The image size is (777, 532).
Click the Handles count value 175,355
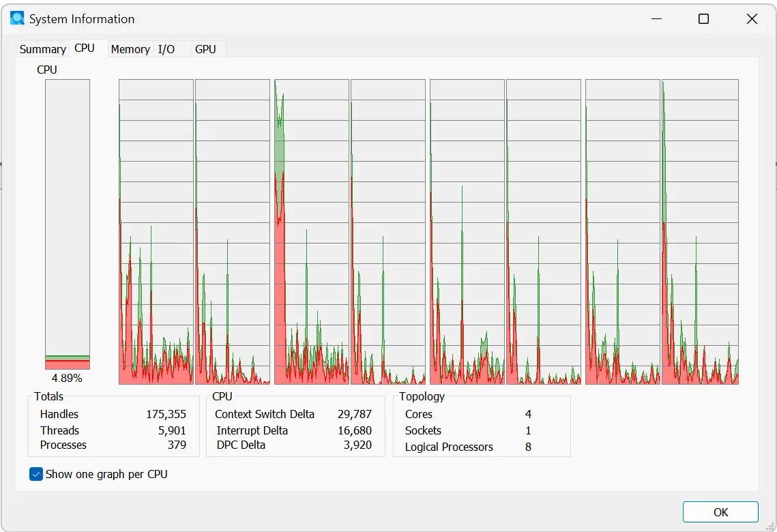point(166,414)
